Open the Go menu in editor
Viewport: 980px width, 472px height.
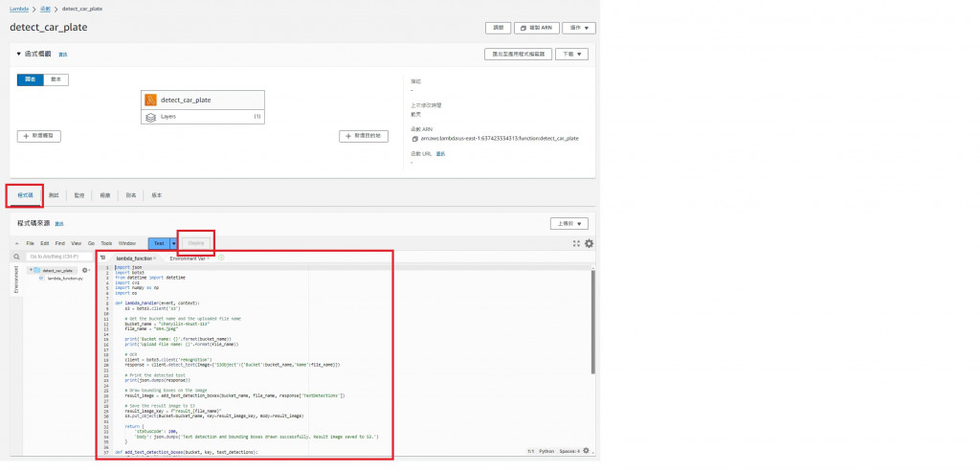tap(91, 243)
